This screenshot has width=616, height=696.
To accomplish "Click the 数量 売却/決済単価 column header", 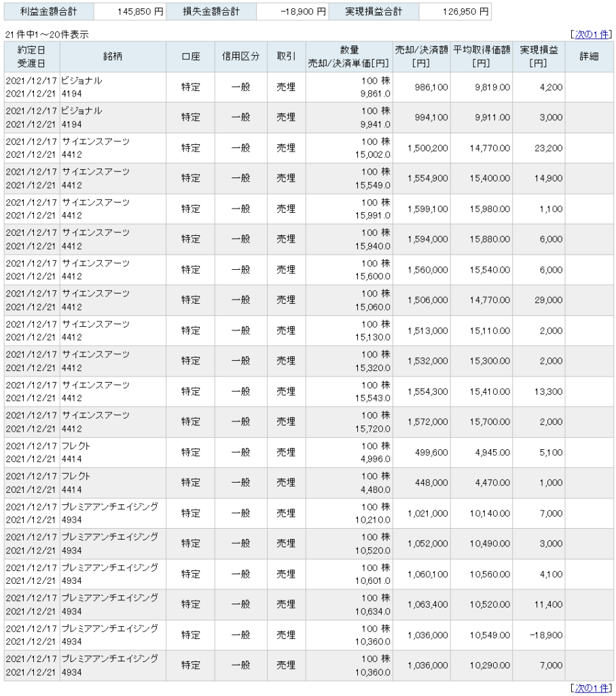I will [349, 57].
